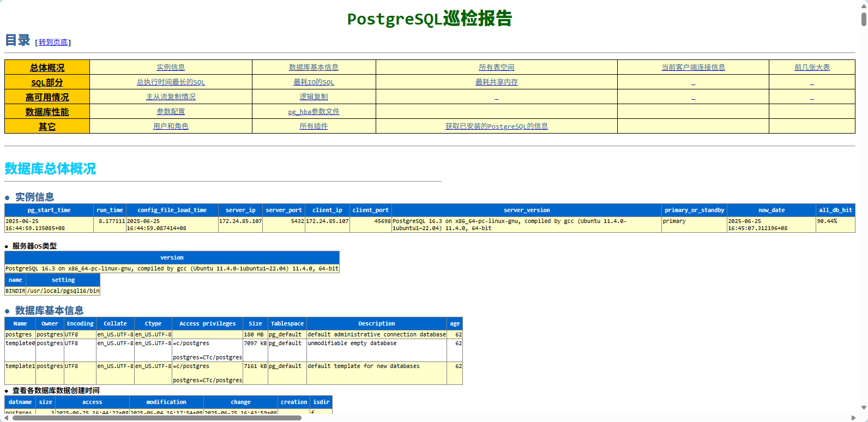Click the Description column header

point(377,323)
